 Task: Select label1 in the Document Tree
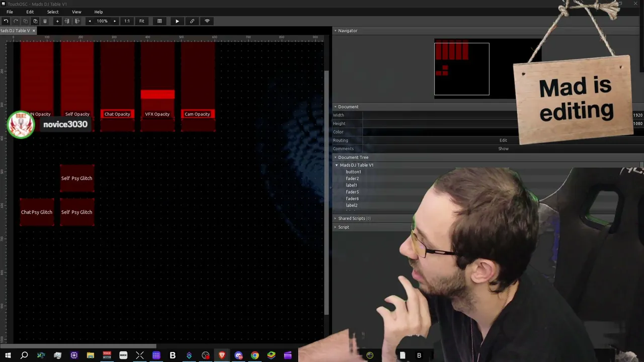[351, 185]
